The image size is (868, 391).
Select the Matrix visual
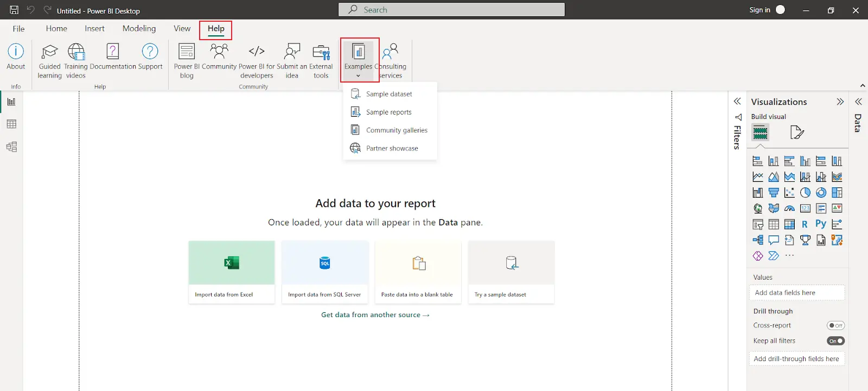click(789, 224)
